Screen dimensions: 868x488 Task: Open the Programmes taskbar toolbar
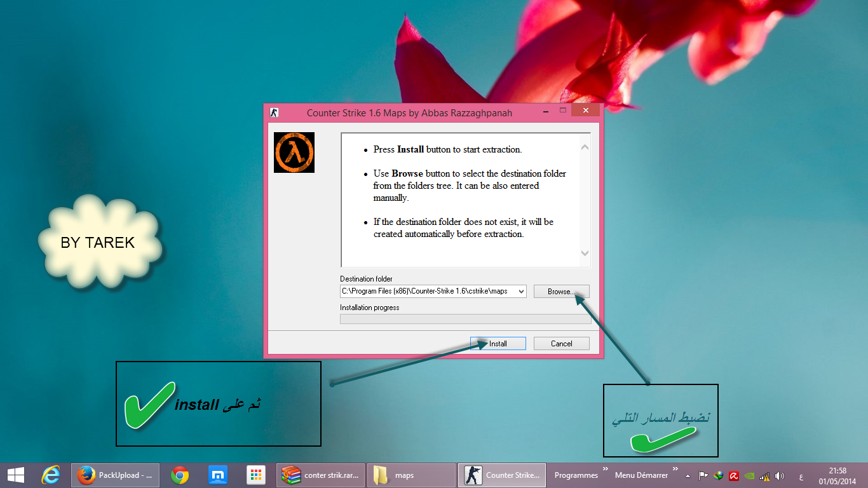[576, 475]
